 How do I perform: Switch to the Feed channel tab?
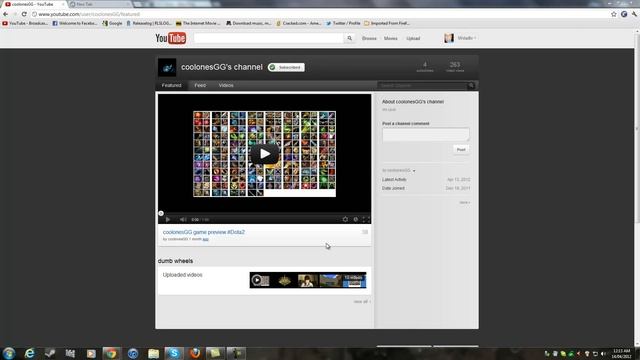pyautogui.click(x=200, y=85)
